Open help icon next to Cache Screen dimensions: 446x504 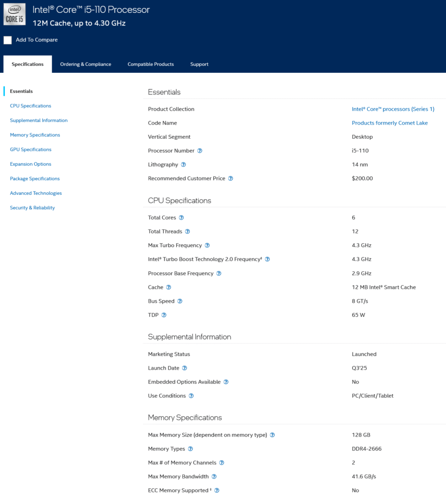point(169,287)
